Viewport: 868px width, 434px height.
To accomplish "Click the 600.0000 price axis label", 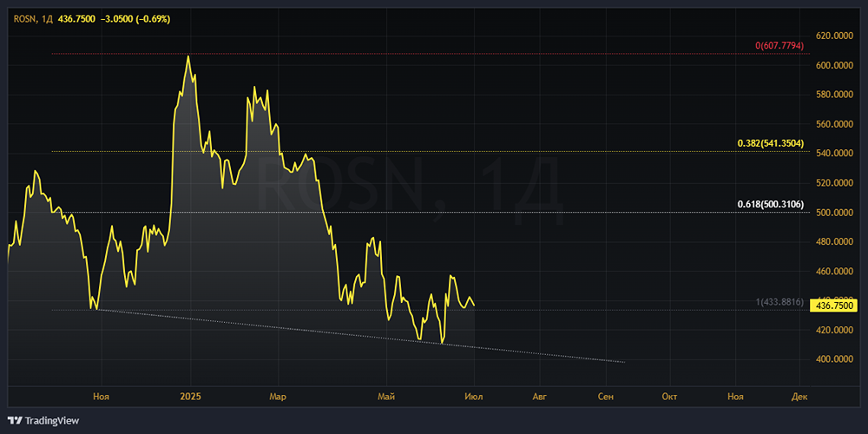I will pyautogui.click(x=833, y=65).
